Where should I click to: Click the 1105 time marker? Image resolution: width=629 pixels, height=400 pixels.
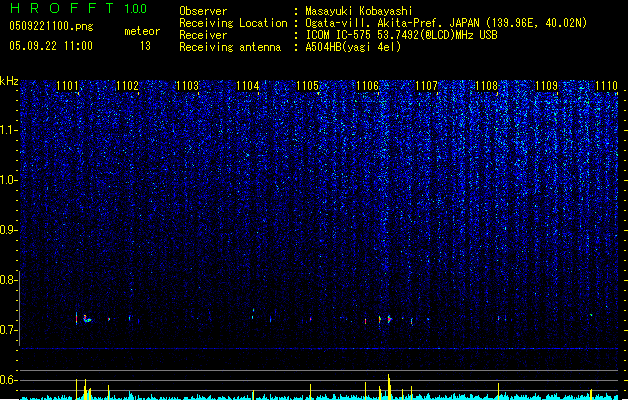coord(307,86)
